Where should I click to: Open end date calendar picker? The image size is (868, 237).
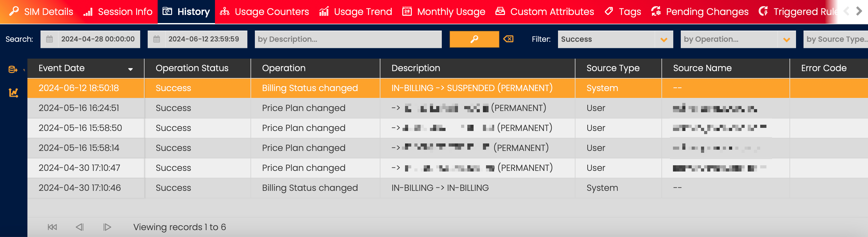157,39
